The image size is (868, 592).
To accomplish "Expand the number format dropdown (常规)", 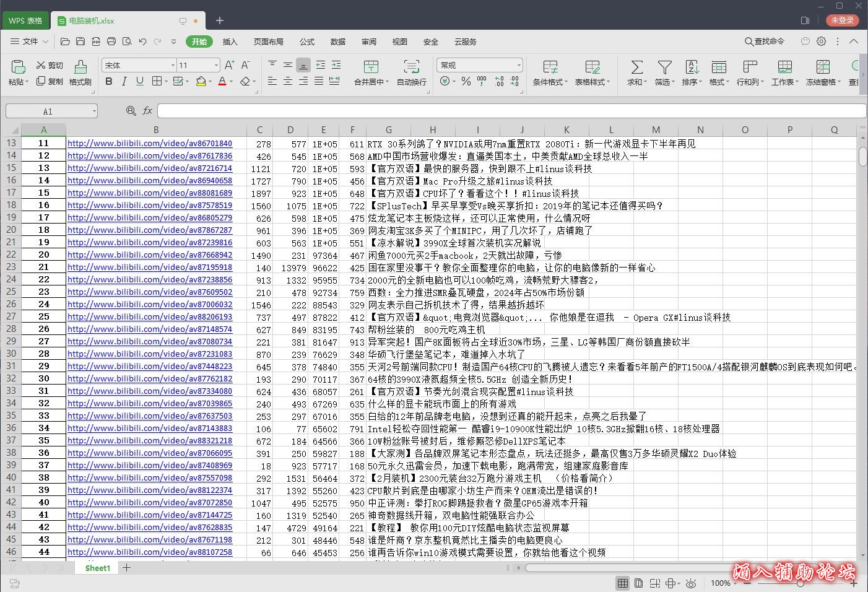I will [518, 65].
